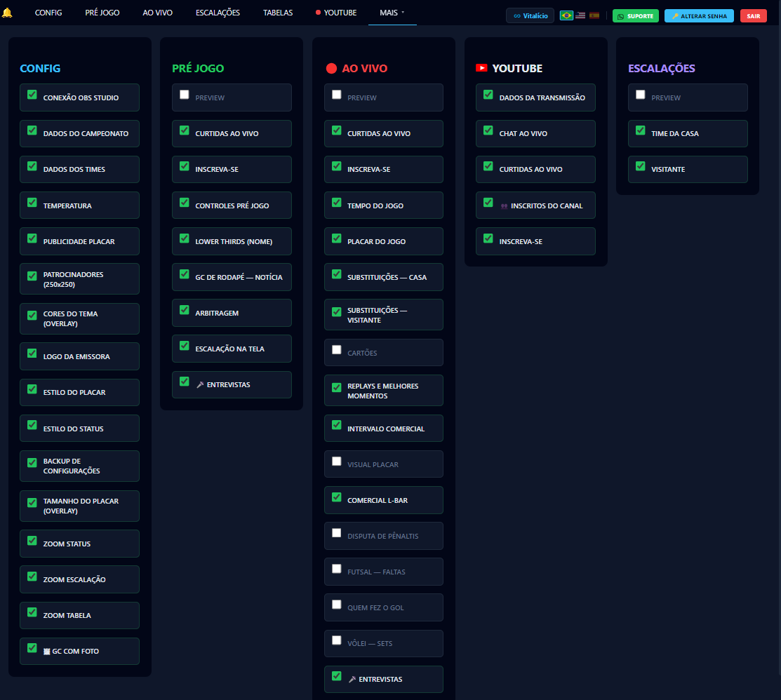Uncheck the Zoom Tabela checkbox
This screenshot has height=700, width=781.
pos(32,612)
